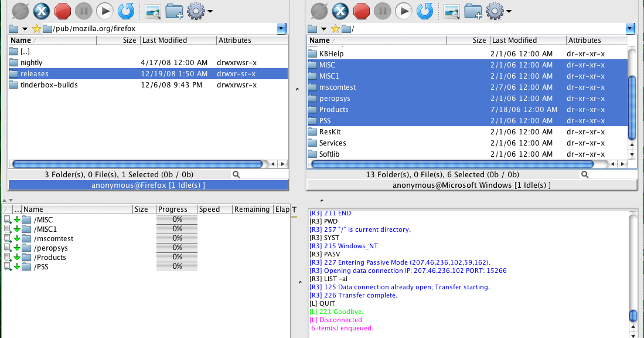This screenshot has height=338, width=644.
Task: Refresh the right pane listing with blue arrow icon
Action: (425, 11)
